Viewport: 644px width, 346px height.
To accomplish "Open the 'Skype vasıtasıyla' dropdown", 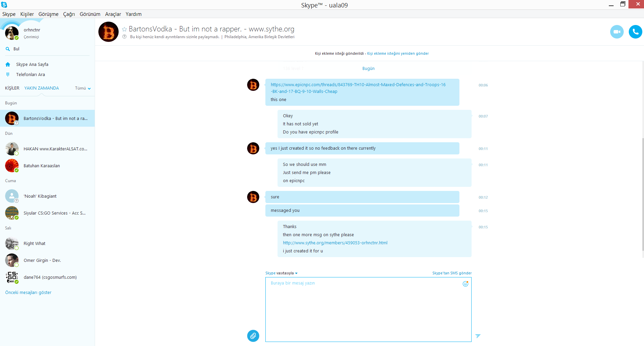I will [x=281, y=273].
